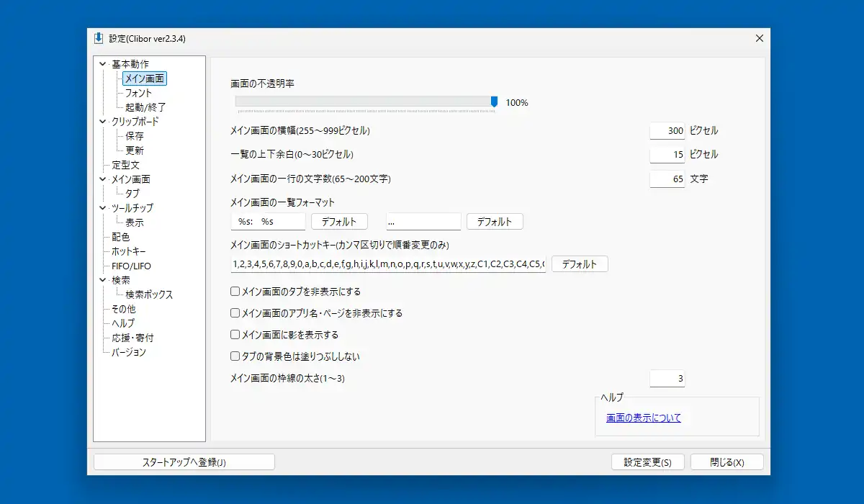Reset shortcut keys with デフォルト button

(580, 264)
